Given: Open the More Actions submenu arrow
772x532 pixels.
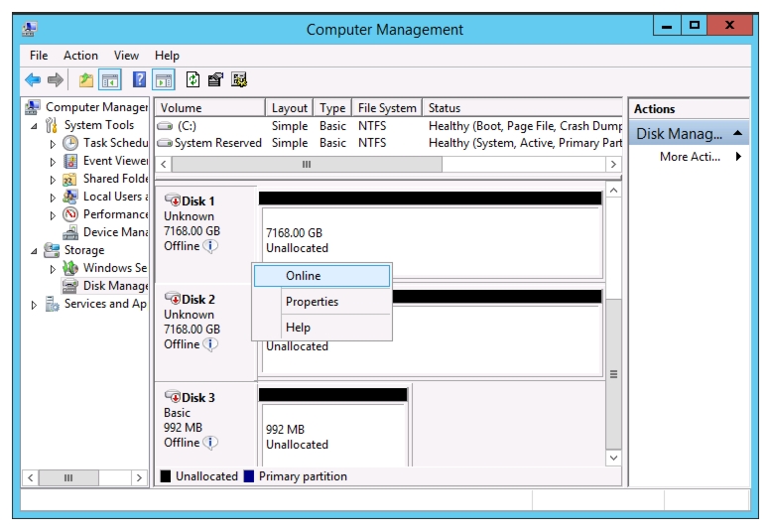Looking at the screenshot, I should pos(738,157).
